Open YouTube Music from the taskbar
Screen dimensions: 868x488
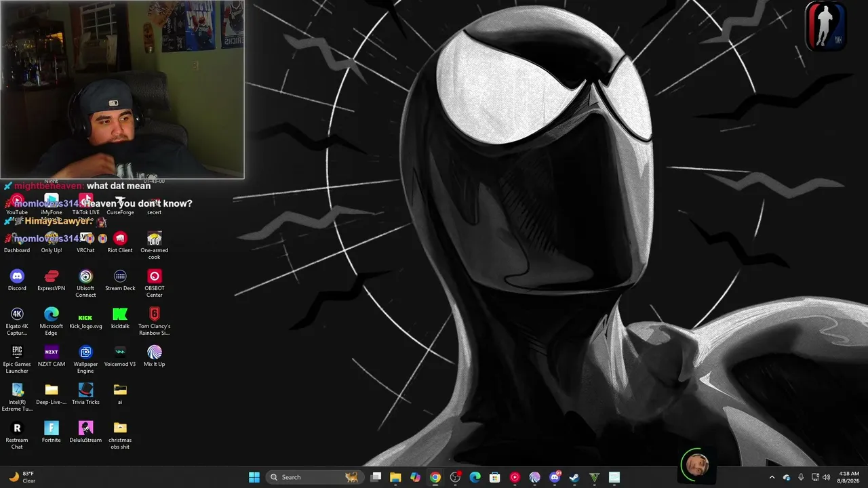[515, 477]
